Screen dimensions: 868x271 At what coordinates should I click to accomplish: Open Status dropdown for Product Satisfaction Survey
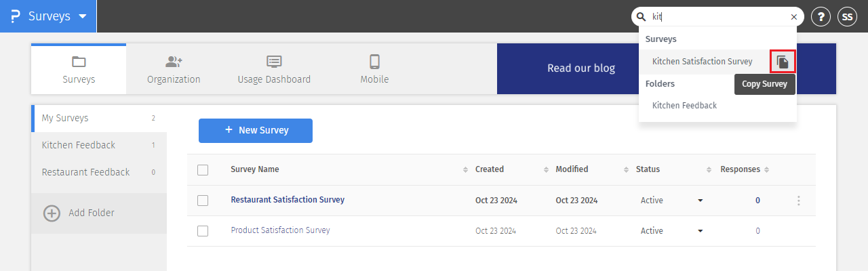[701, 231]
